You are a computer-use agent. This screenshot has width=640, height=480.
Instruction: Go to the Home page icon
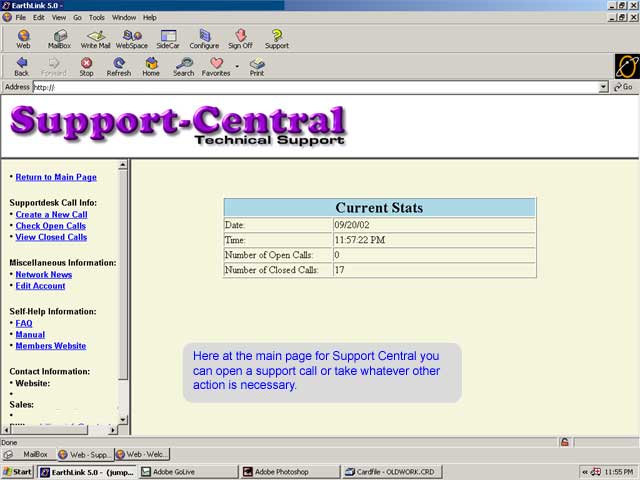point(151,66)
